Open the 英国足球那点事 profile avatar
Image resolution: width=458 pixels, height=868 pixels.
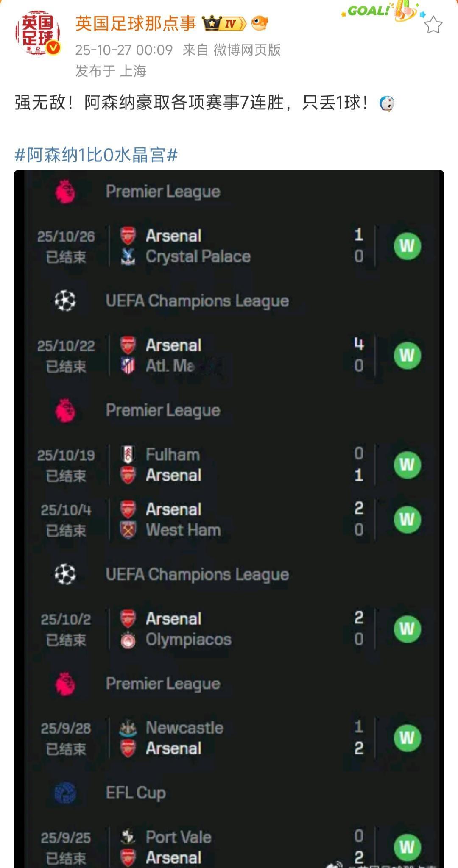click(x=37, y=34)
